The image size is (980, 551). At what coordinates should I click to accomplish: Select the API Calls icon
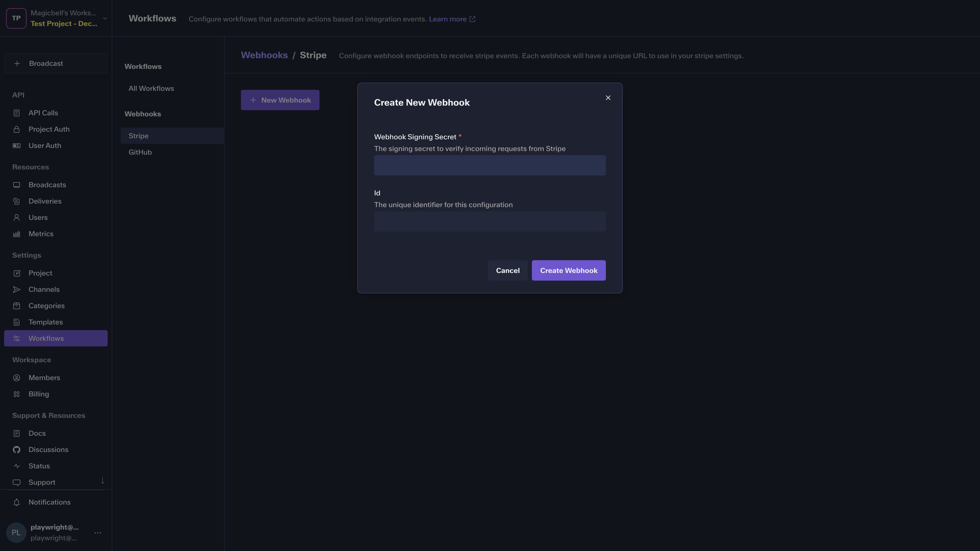coord(17,112)
